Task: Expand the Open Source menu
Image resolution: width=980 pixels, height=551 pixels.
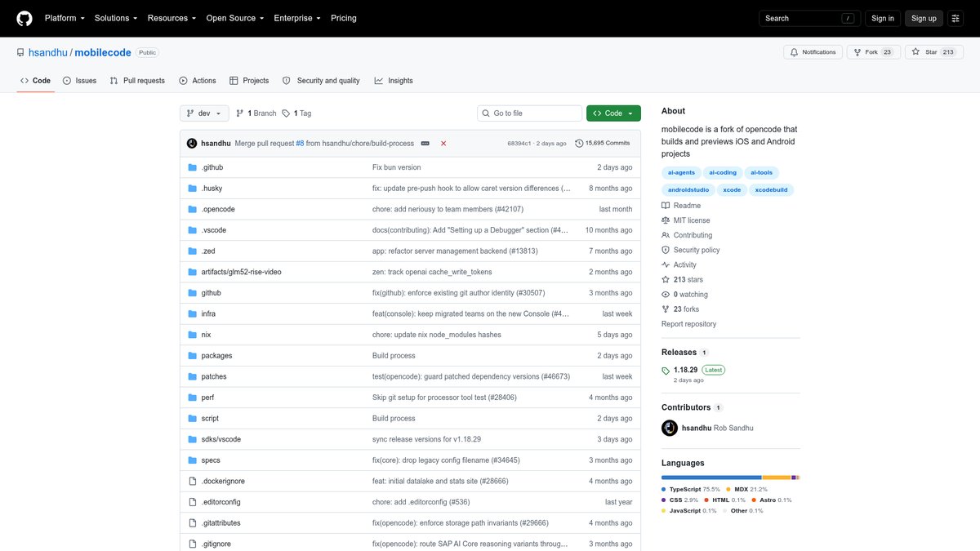Action: click(235, 18)
